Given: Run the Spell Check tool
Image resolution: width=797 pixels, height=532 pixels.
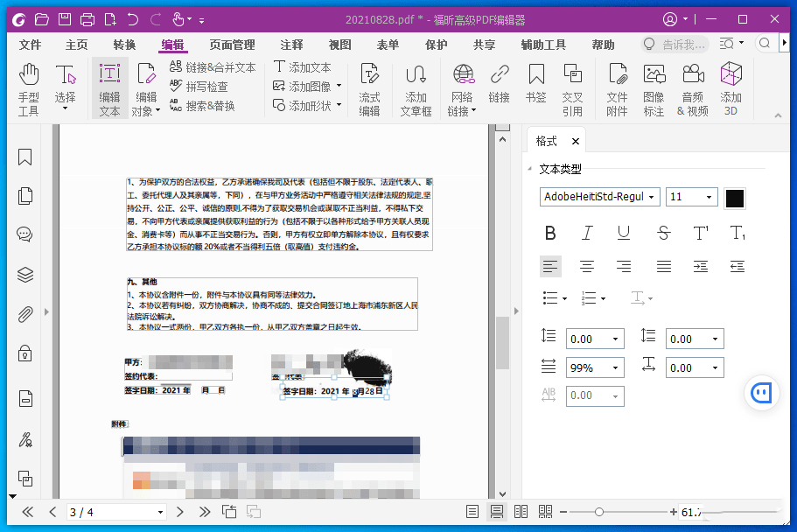Looking at the screenshot, I should [199, 87].
